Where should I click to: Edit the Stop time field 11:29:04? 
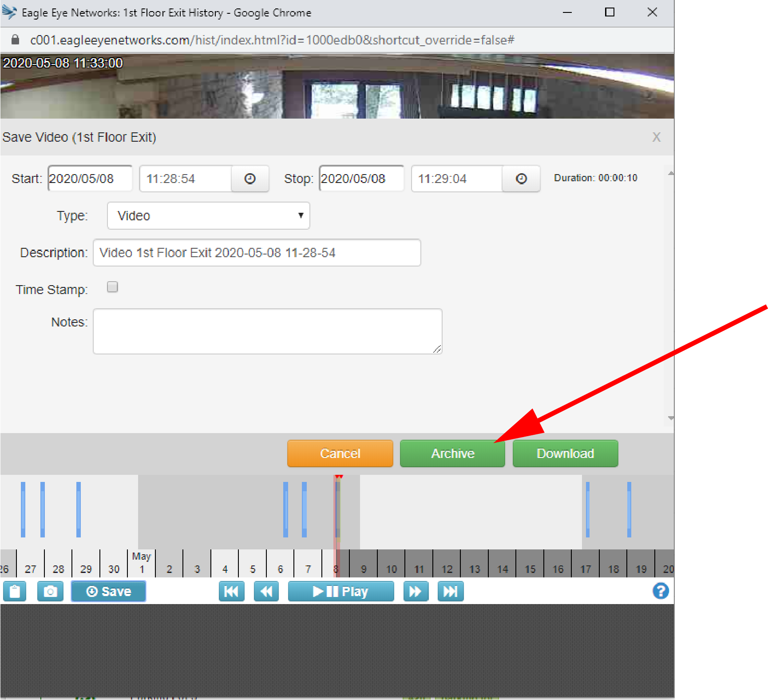click(x=457, y=179)
